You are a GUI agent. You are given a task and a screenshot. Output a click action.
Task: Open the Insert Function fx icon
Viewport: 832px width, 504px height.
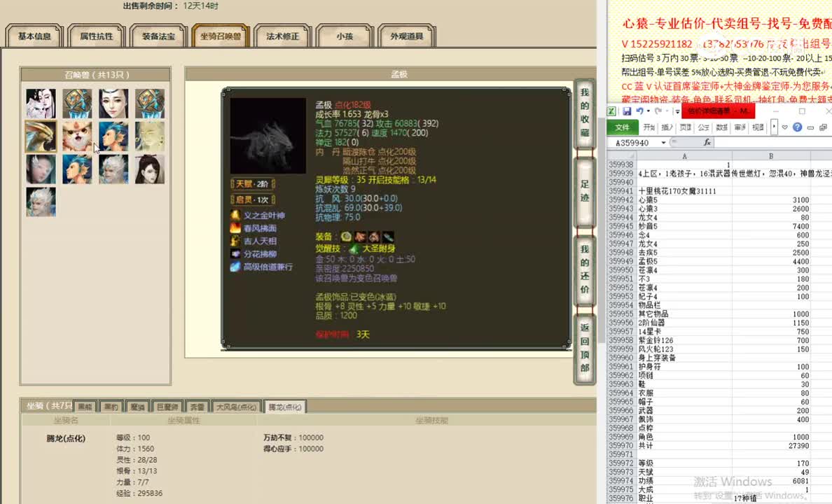(708, 142)
